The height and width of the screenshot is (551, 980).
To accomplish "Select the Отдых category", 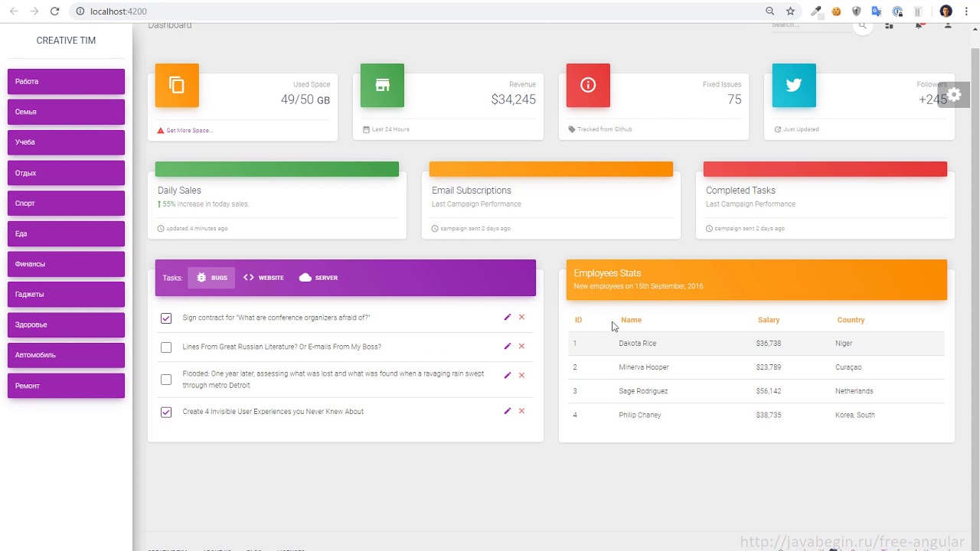I will click(x=66, y=173).
